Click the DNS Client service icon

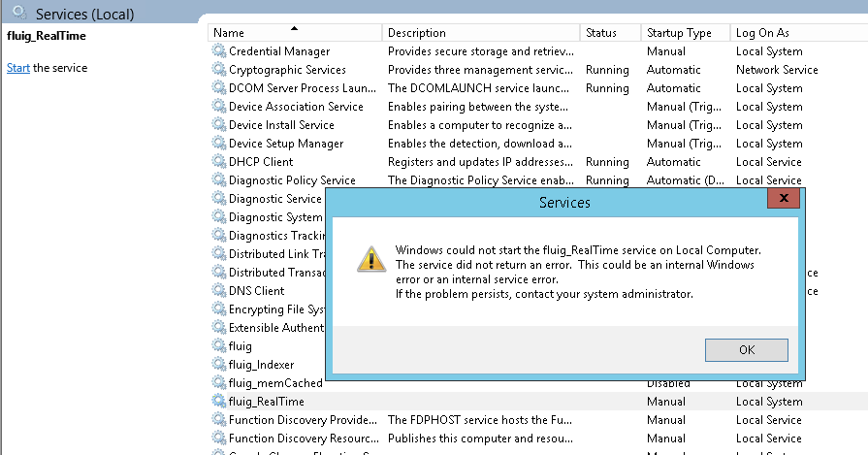click(x=219, y=291)
